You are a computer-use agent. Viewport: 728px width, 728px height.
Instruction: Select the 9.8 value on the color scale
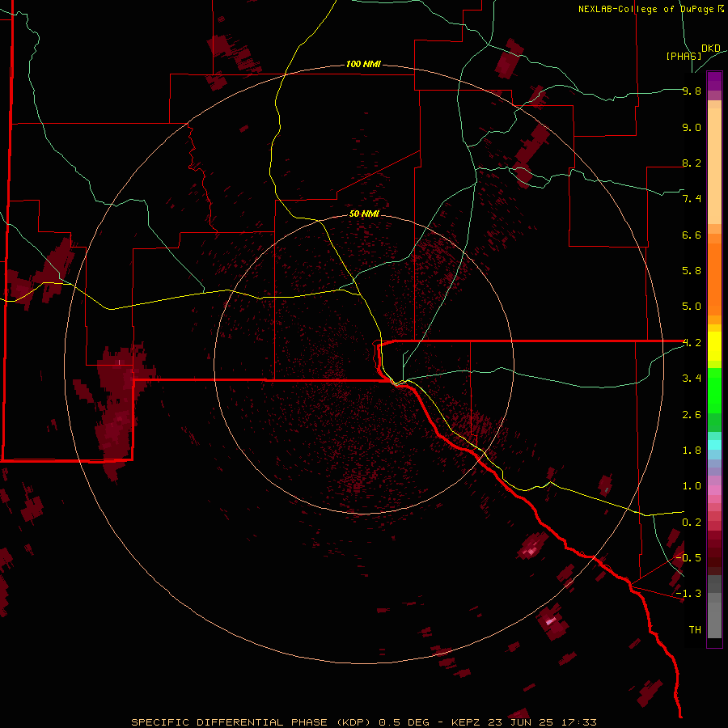[692, 91]
